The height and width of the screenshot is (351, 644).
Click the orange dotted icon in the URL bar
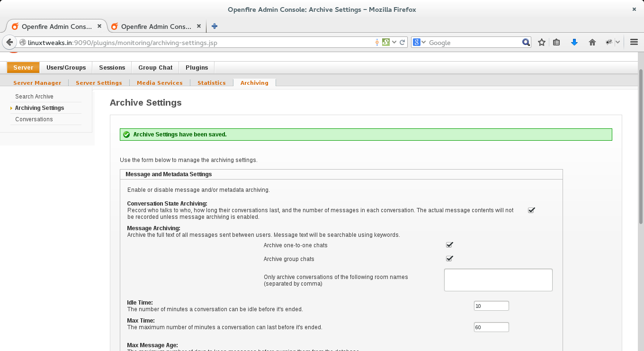377,42
